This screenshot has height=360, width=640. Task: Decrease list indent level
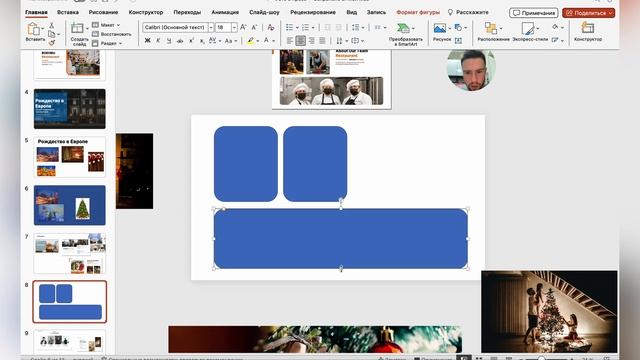click(327, 27)
